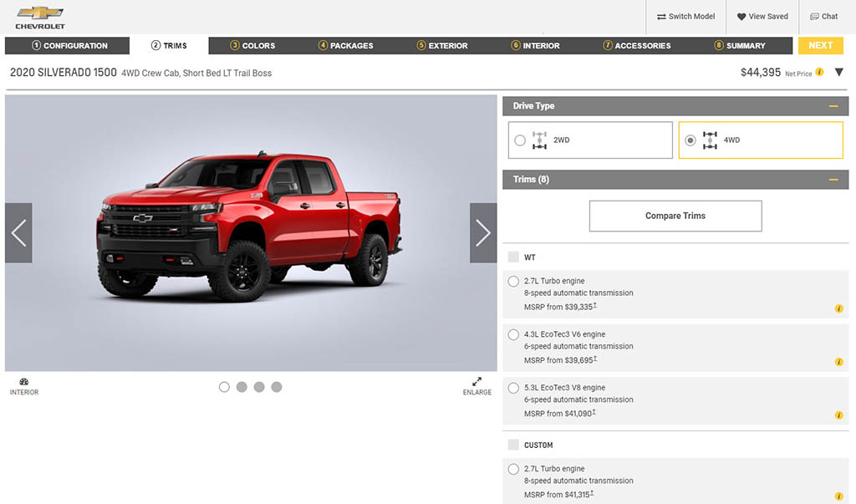The image size is (856, 504).
Task: Click the Compare Trims button
Action: (675, 216)
